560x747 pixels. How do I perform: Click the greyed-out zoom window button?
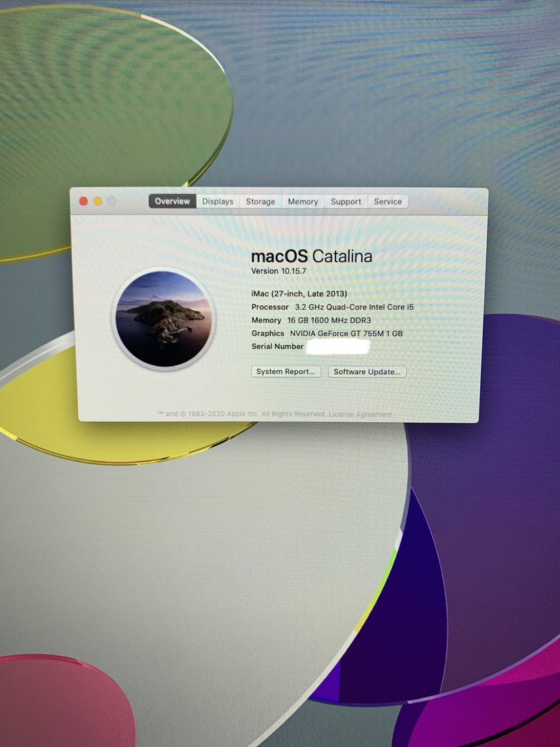[112, 202]
